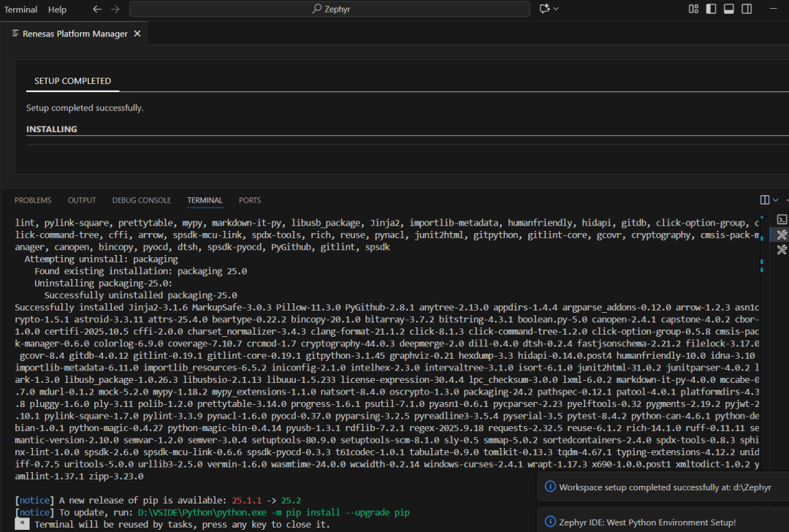Expand the Copilot chat dropdown arrow
The height and width of the screenshot is (532, 789).
pos(556,9)
